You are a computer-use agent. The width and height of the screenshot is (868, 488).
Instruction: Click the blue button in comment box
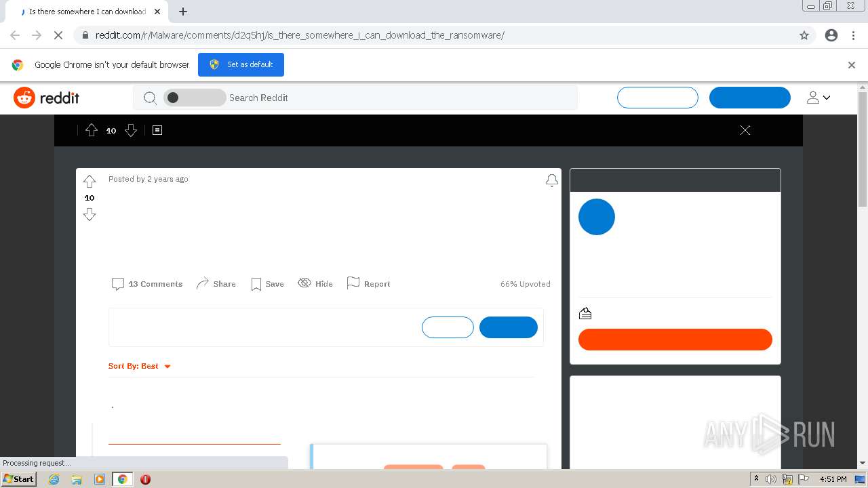pos(509,327)
